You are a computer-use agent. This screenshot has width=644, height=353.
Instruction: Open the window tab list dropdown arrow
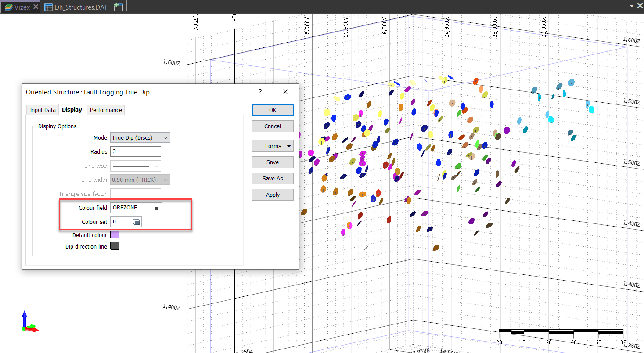632,6
